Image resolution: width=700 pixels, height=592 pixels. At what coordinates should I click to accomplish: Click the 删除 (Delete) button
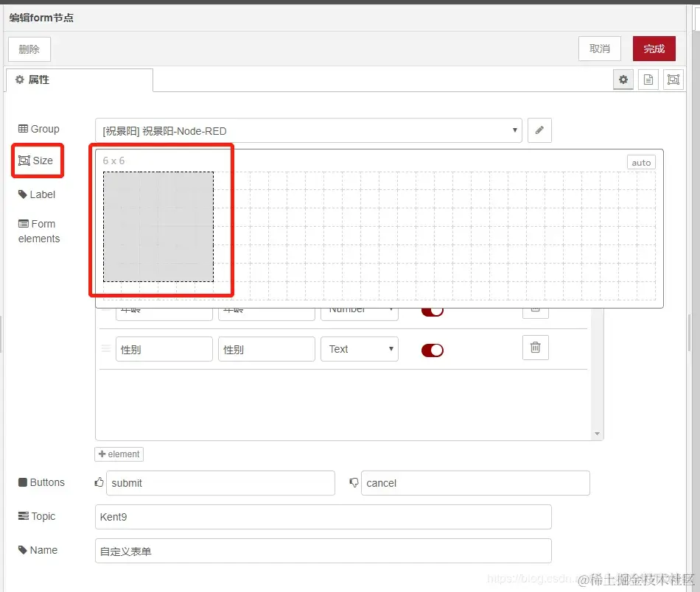[29, 49]
